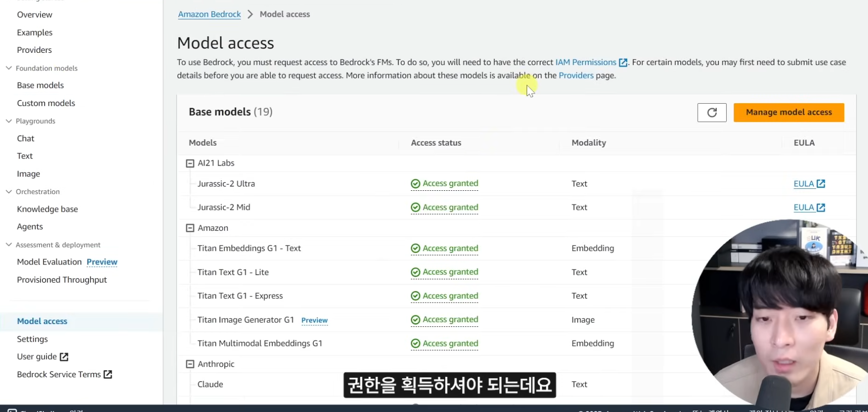Click the external link icon next to IAM Permissions
868x412 pixels.
point(623,62)
